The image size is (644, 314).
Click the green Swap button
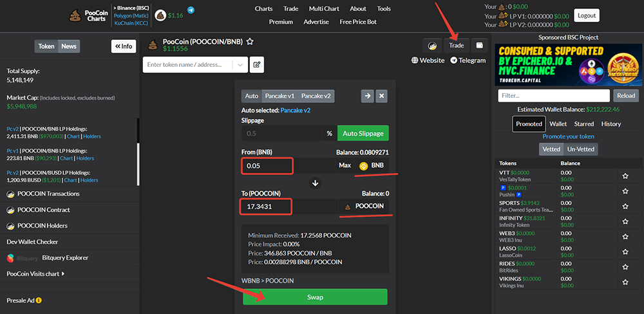315,297
